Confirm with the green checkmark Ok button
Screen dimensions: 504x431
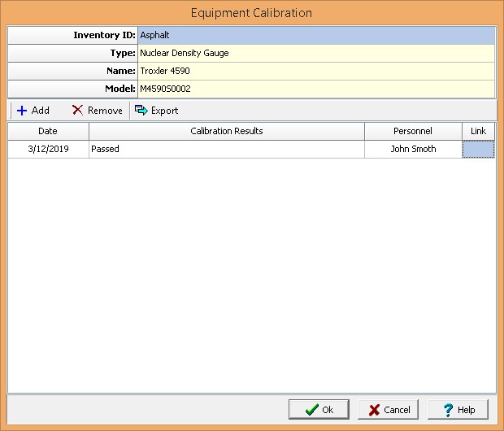click(x=319, y=409)
